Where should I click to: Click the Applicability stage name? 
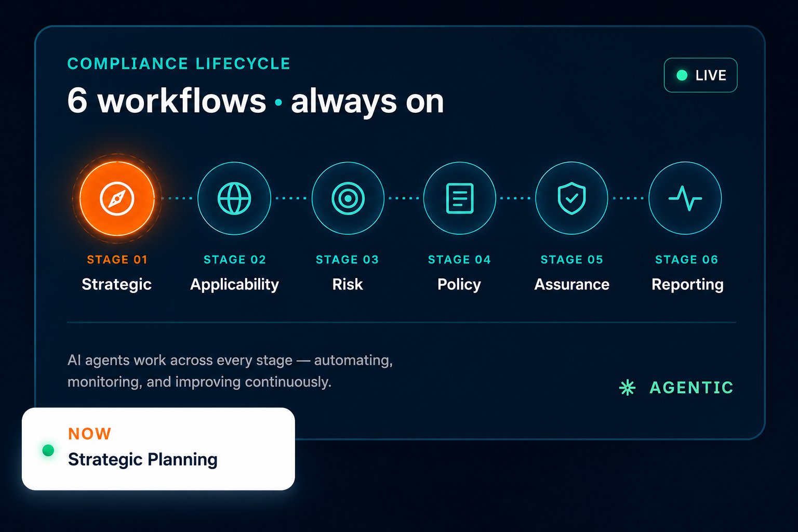pyautogui.click(x=235, y=285)
